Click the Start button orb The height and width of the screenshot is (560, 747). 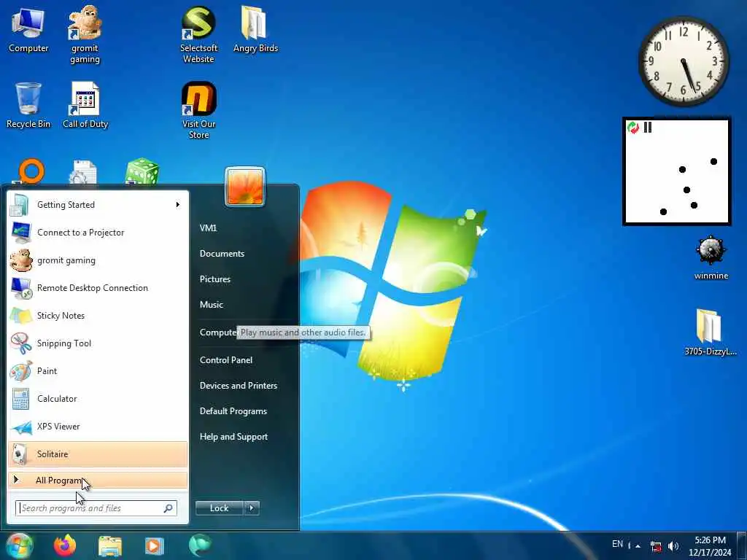point(19,545)
